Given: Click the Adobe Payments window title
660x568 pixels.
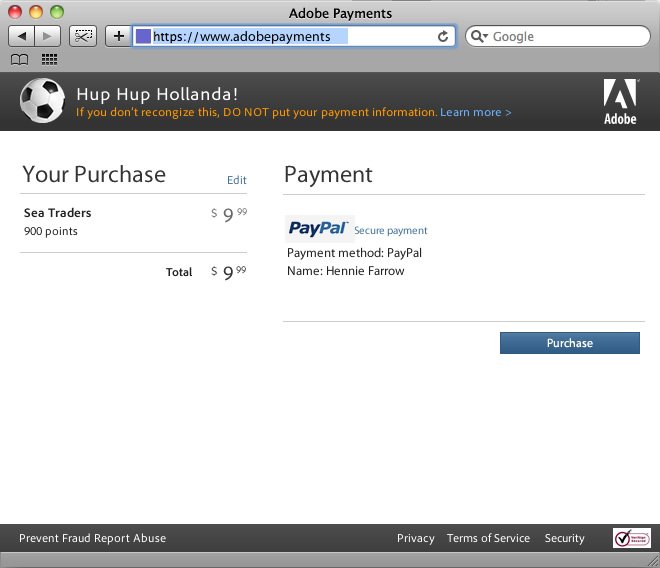Looking at the screenshot, I should tap(340, 13).
